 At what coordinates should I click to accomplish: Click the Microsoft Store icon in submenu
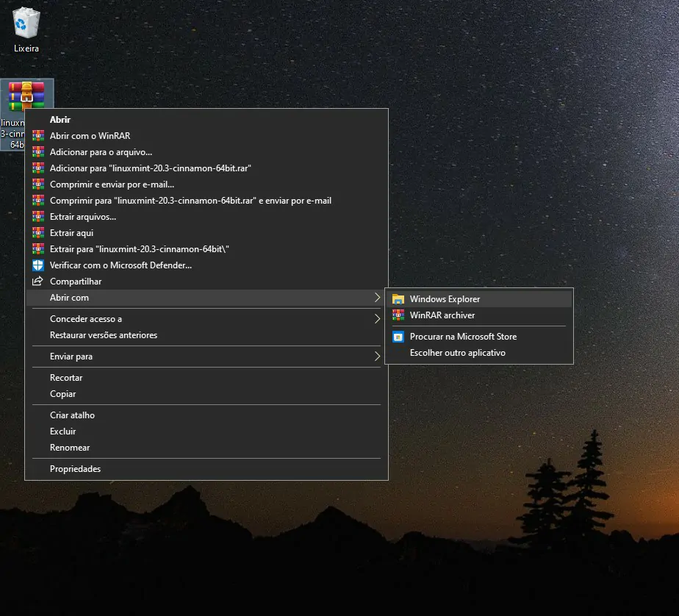398,337
